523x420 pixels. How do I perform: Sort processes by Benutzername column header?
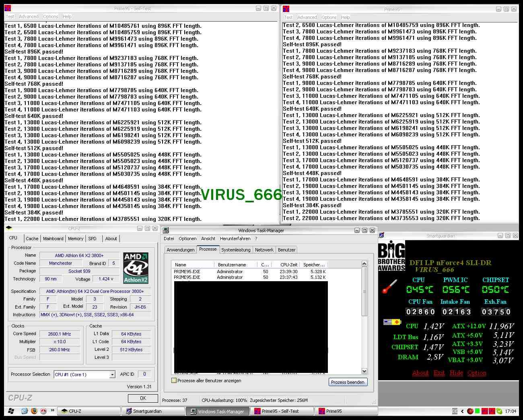pos(236,264)
